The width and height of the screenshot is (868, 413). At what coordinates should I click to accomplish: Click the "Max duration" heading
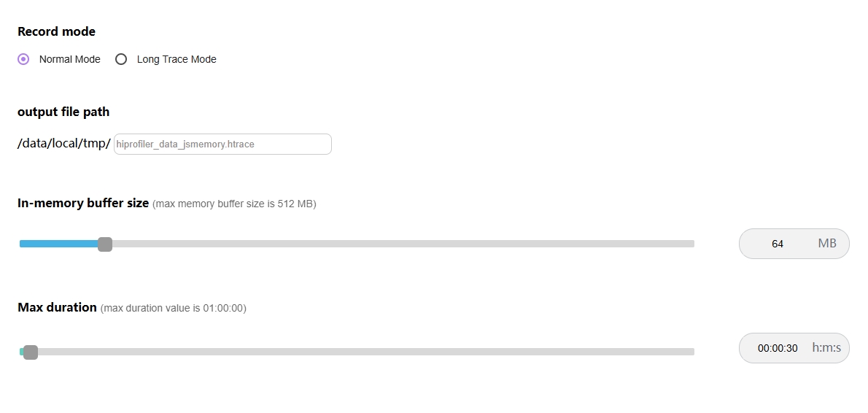pos(57,307)
